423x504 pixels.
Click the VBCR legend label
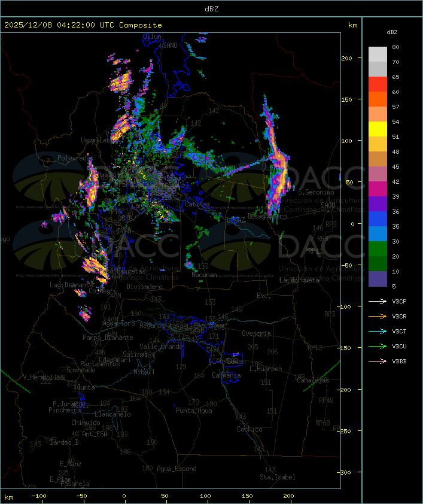pos(399,316)
